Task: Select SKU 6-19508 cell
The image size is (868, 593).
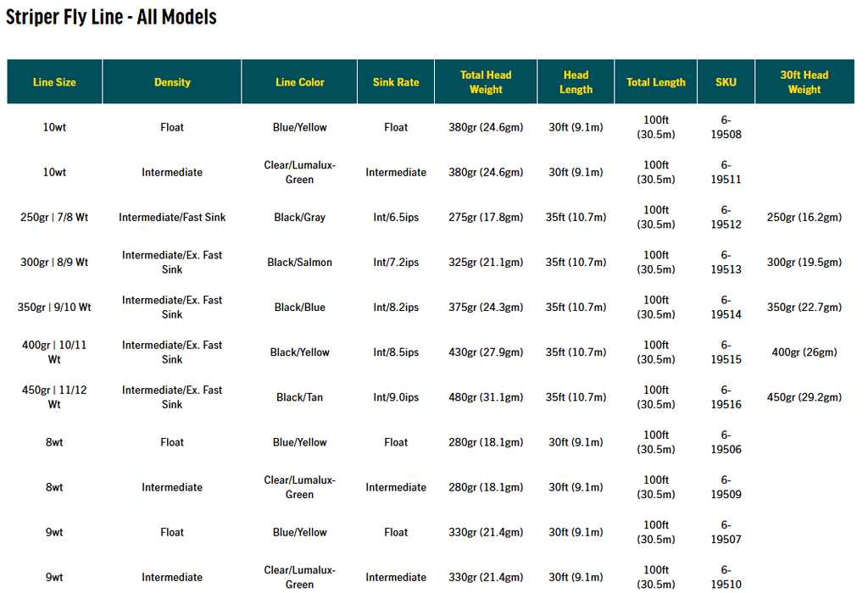Action: tap(726, 127)
